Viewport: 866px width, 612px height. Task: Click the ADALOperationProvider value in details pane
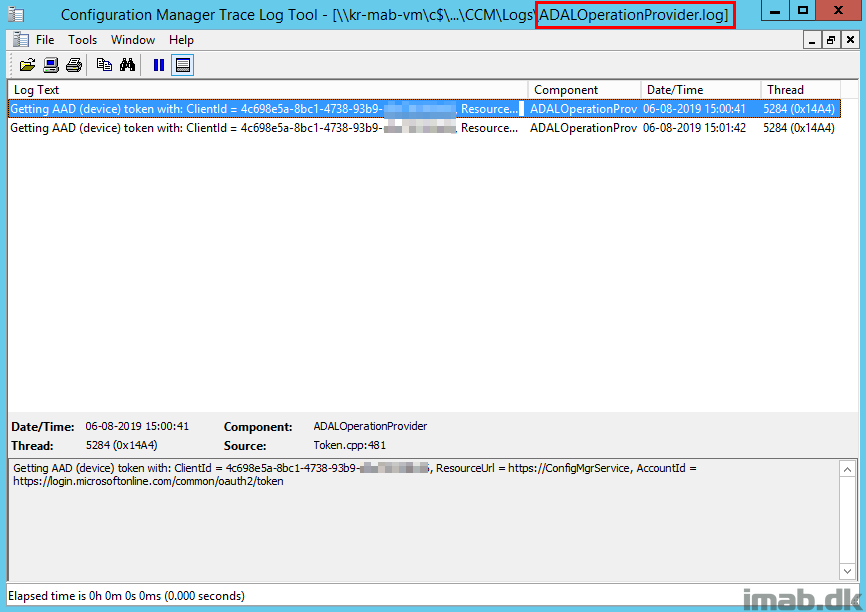point(370,426)
